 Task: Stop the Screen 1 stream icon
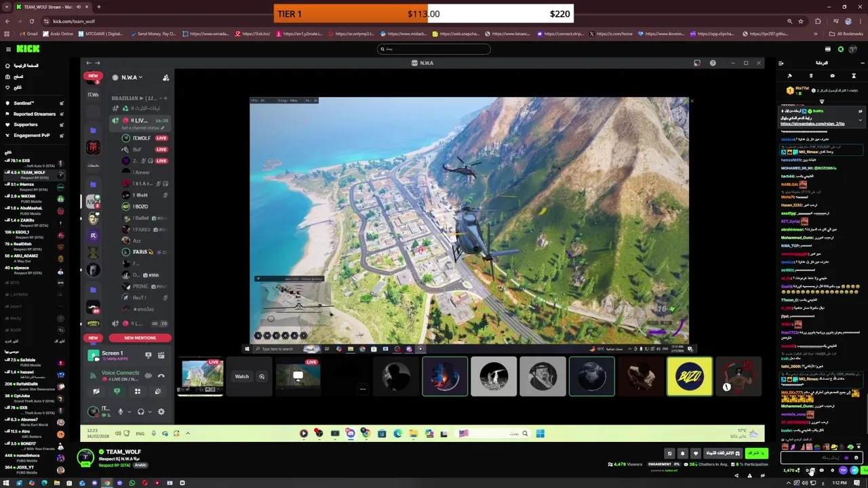[149, 355]
